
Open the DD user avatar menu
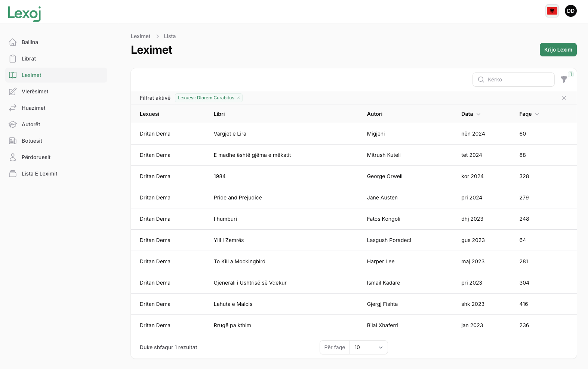click(570, 11)
